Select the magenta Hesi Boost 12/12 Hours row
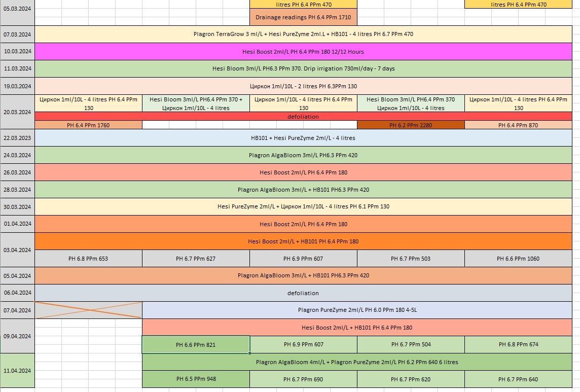Image resolution: width=580 pixels, height=392 pixels. coord(303,51)
